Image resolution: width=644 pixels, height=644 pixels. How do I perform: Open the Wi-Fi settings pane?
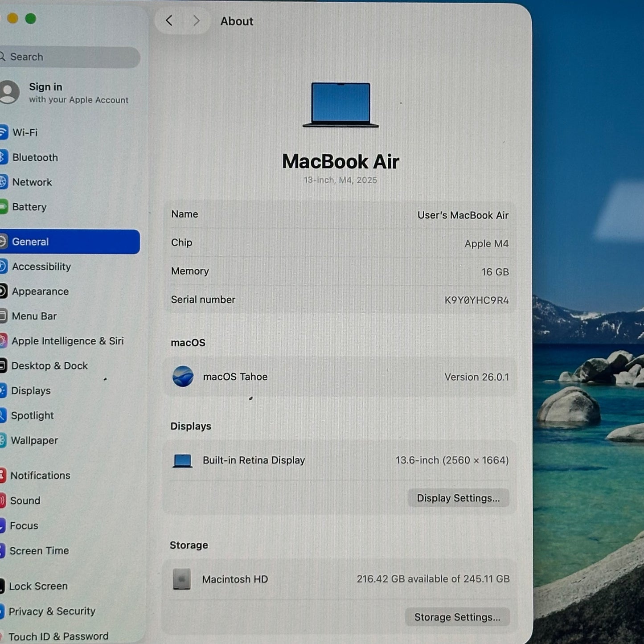click(25, 132)
